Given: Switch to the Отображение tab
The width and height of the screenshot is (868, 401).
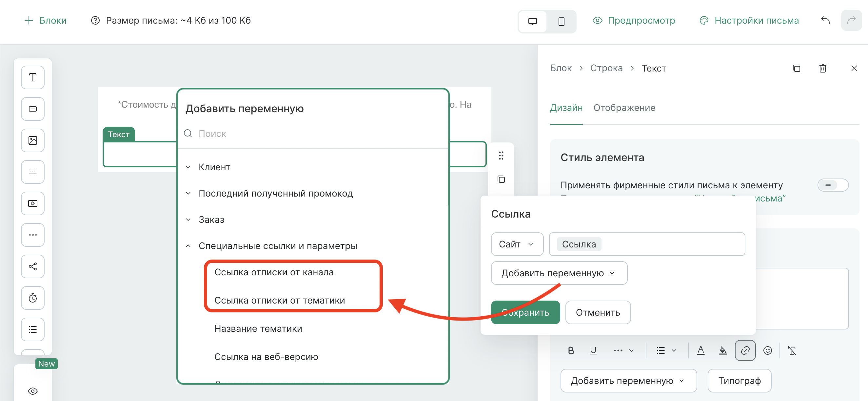Looking at the screenshot, I should point(624,108).
